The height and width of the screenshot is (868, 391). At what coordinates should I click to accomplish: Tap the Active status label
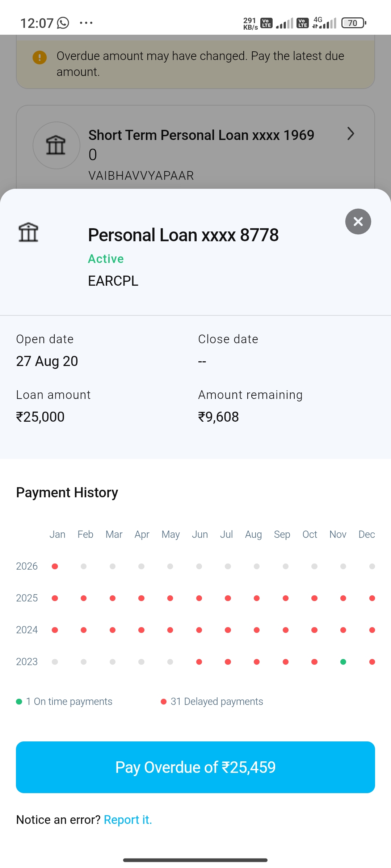pyautogui.click(x=106, y=259)
